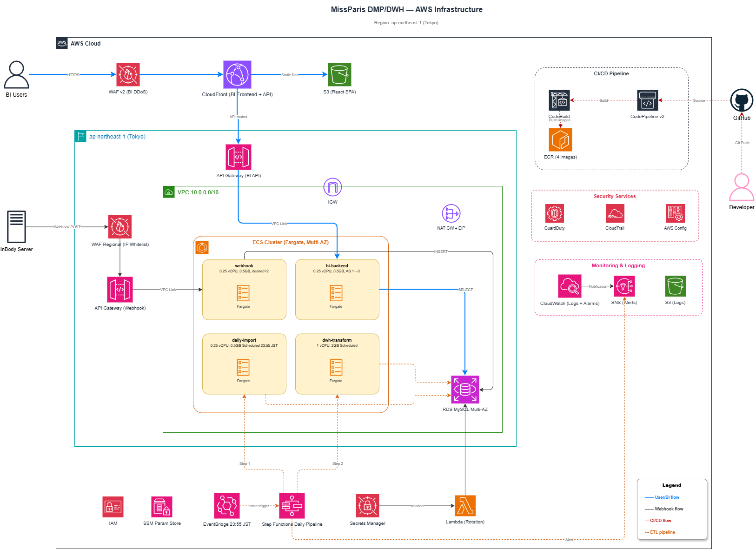Click the AWS Config icon
Screen dimensions: 756x549
click(x=675, y=213)
